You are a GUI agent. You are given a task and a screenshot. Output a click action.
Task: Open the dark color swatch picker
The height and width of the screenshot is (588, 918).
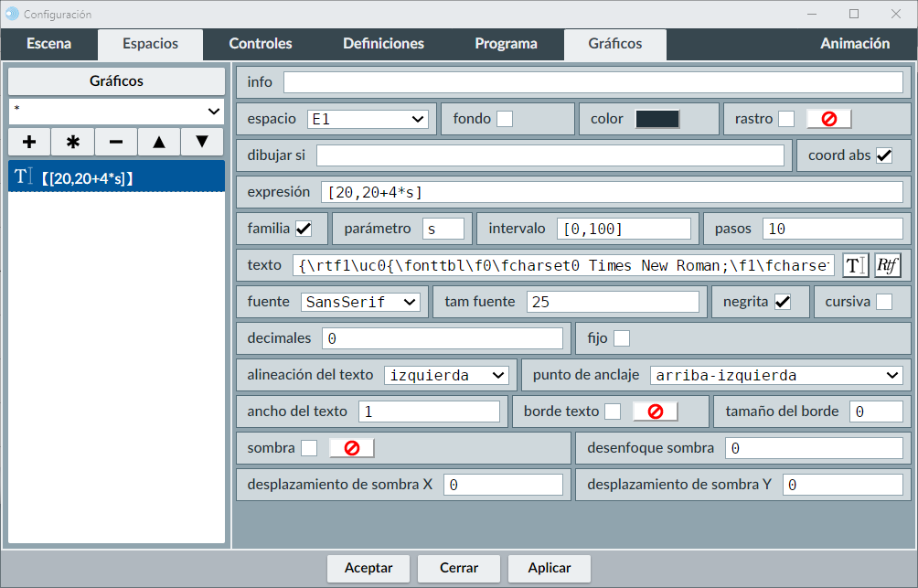click(x=657, y=119)
